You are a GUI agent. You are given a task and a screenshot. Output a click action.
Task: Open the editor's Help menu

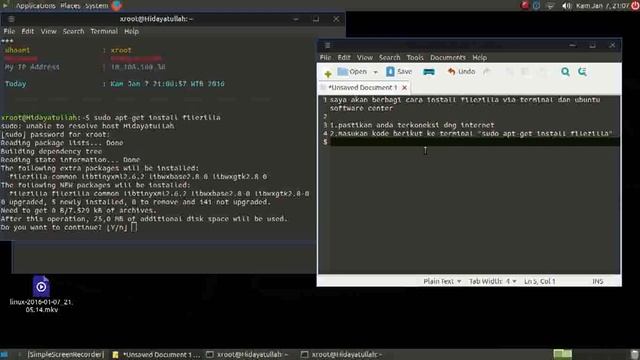[x=480, y=58]
